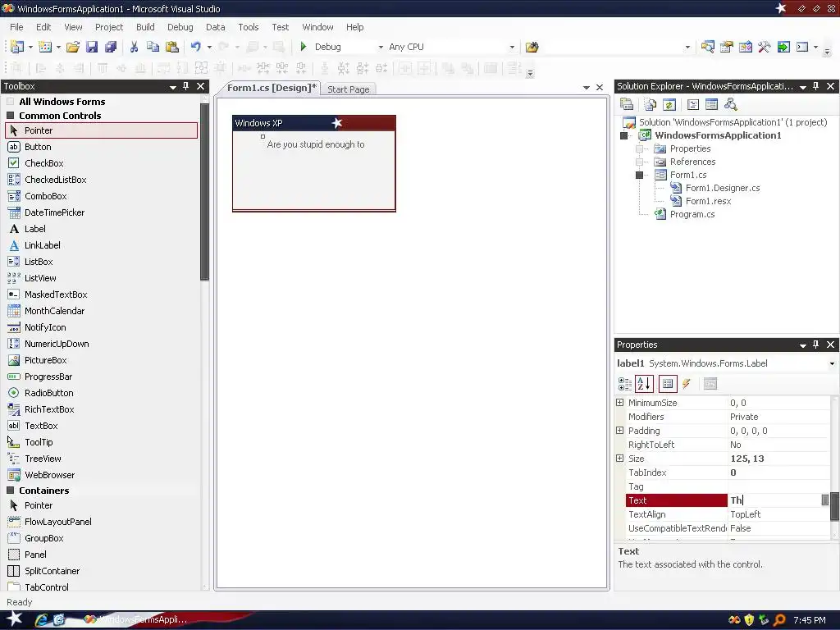Expand the All Windows Forms group

[10, 101]
